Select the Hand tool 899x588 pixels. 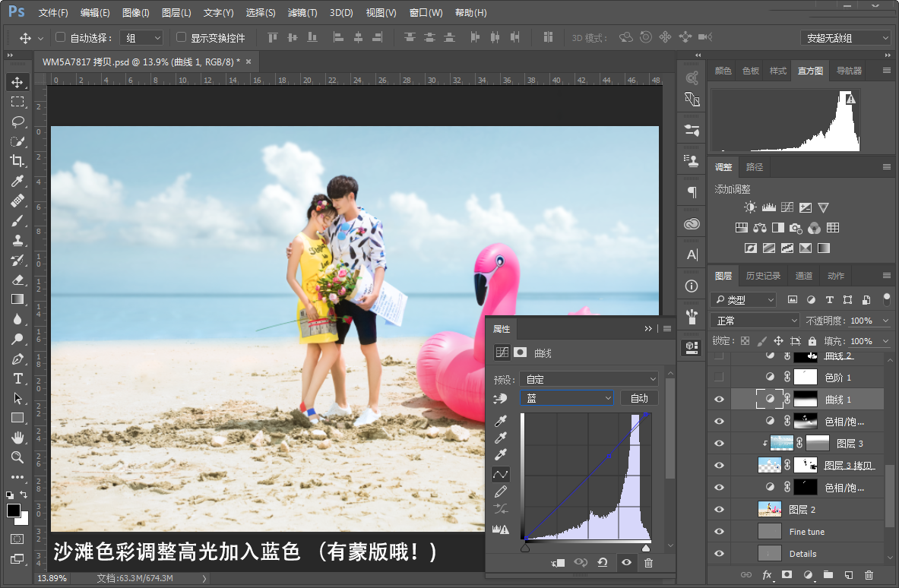(17, 438)
